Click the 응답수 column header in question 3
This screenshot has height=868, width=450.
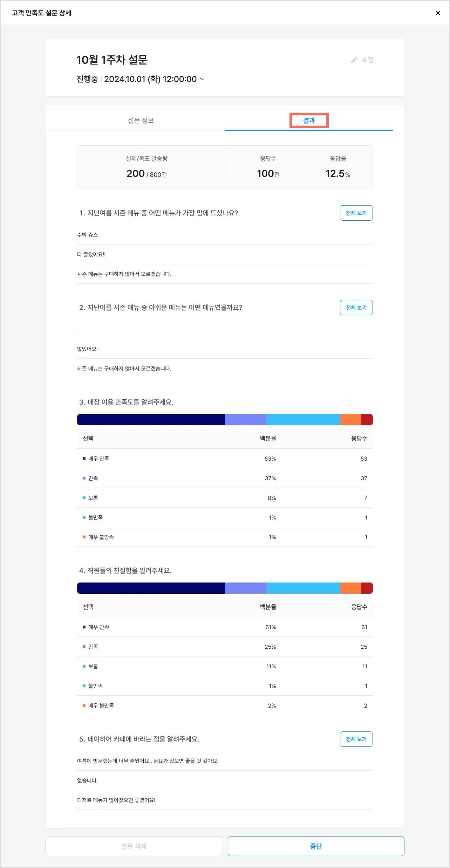tap(359, 439)
